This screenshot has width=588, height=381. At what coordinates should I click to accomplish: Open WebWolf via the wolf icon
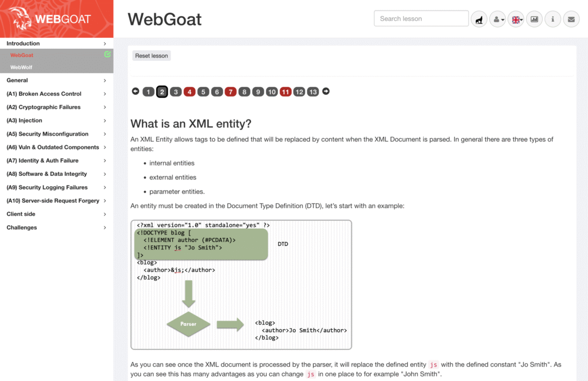479,19
